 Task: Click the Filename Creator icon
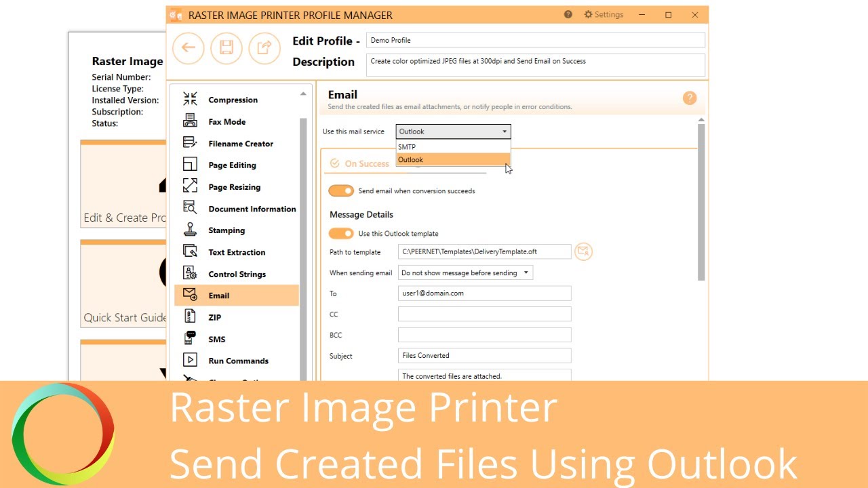[x=190, y=143]
